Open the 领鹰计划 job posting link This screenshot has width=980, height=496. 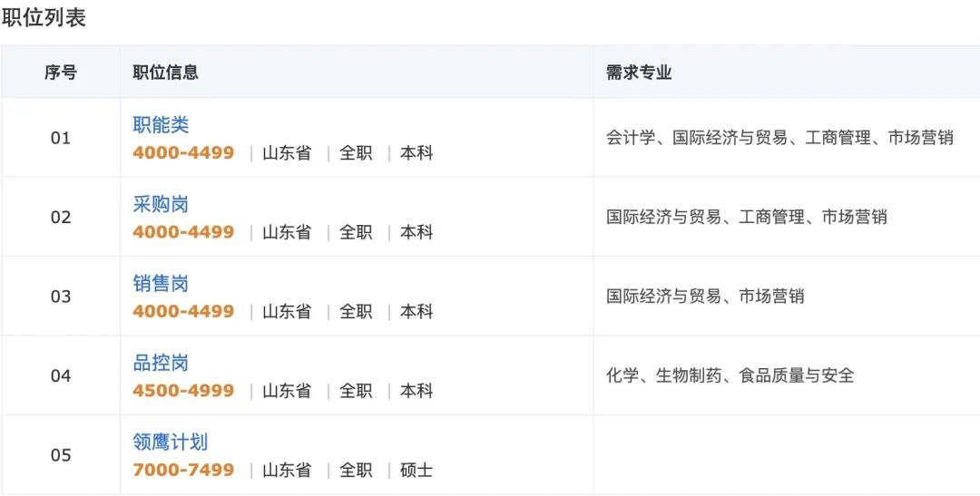point(171,442)
